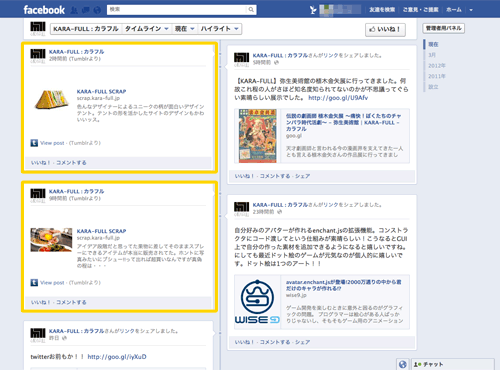Image resolution: width=500 pixels, height=370 pixels.
Task: Click the page avatar on the tent Tumblr post
Action: 38,56
